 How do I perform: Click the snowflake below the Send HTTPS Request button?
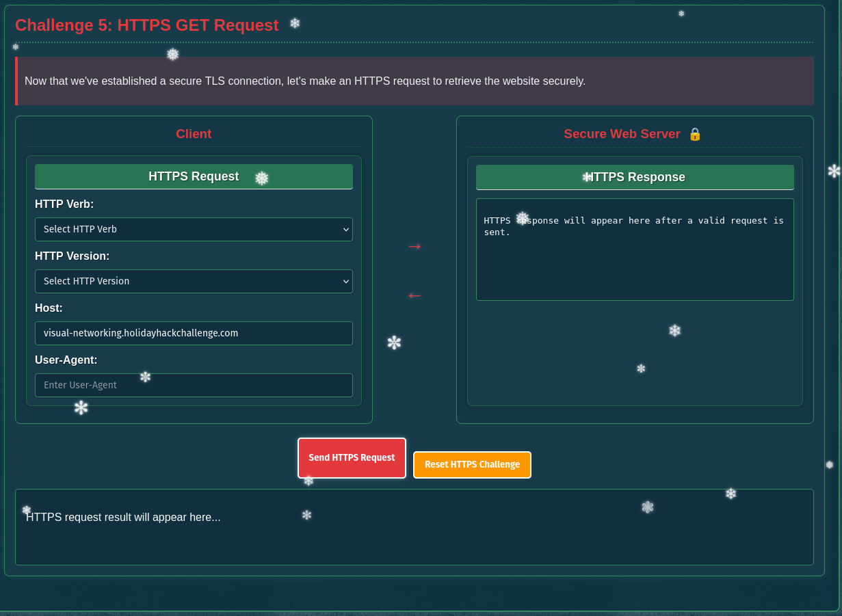coord(308,481)
